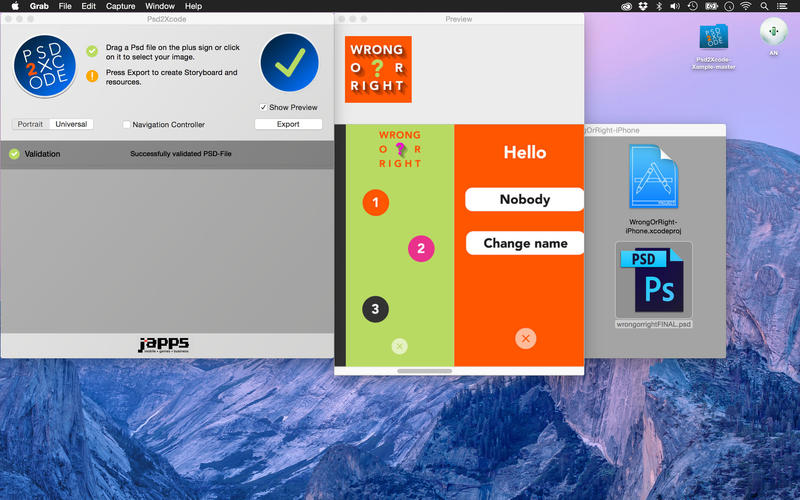800x500 pixels.
Task: Click the close X on orange screen
Action: (x=525, y=339)
